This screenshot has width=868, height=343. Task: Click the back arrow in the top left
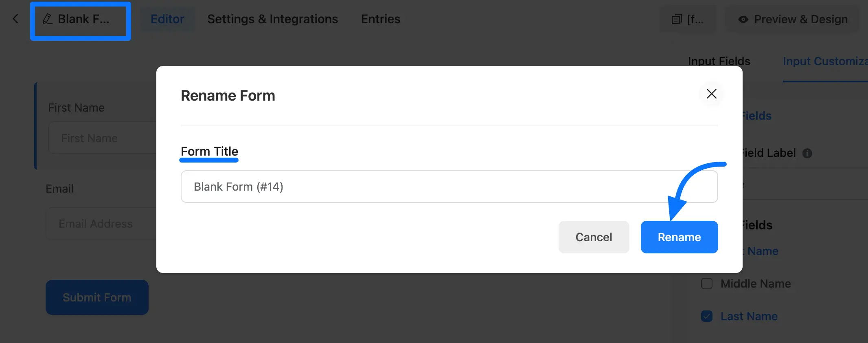[15, 19]
